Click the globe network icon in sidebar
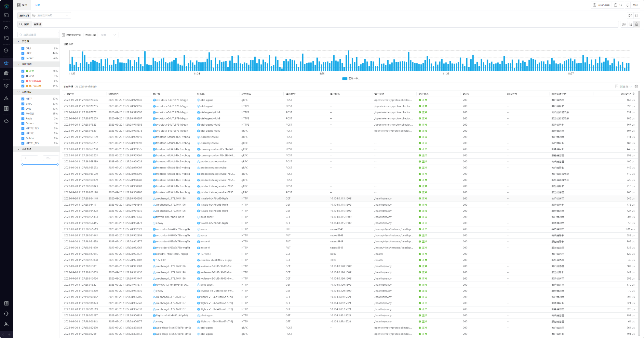This screenshot has height=338, width=644. [6, 73]
